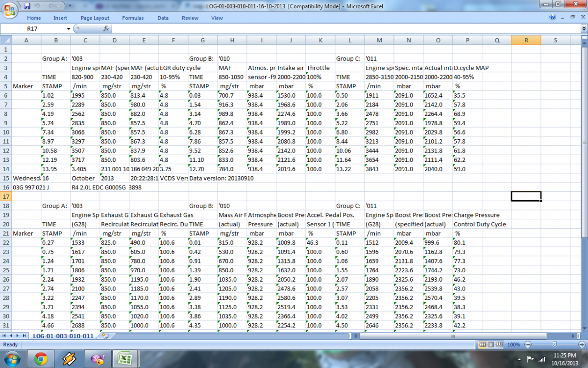This screenshot has width=588, height=368.
Task: Click the Excel taskbar button
Action: click(x=126, y=360)
